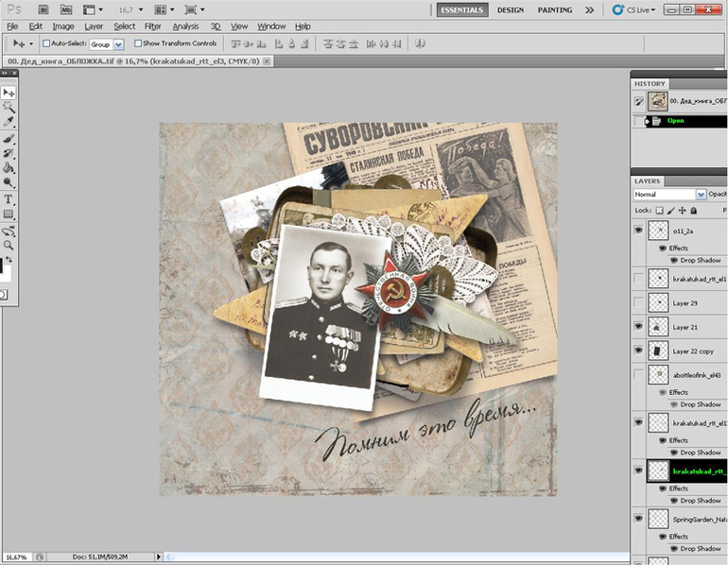Screen dimensions: 728x566
Task: Expand the CS Live menu
Action: click(636, 9)
